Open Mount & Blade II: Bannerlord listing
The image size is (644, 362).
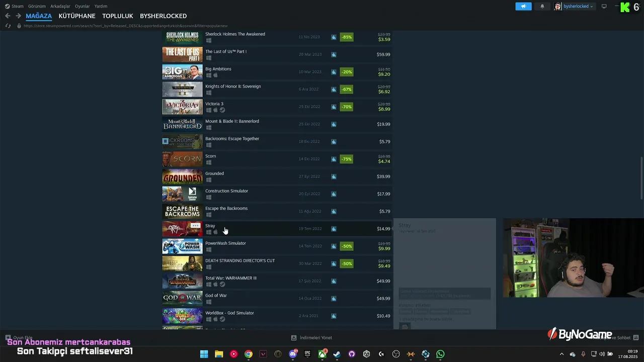(x=277, y=124)
